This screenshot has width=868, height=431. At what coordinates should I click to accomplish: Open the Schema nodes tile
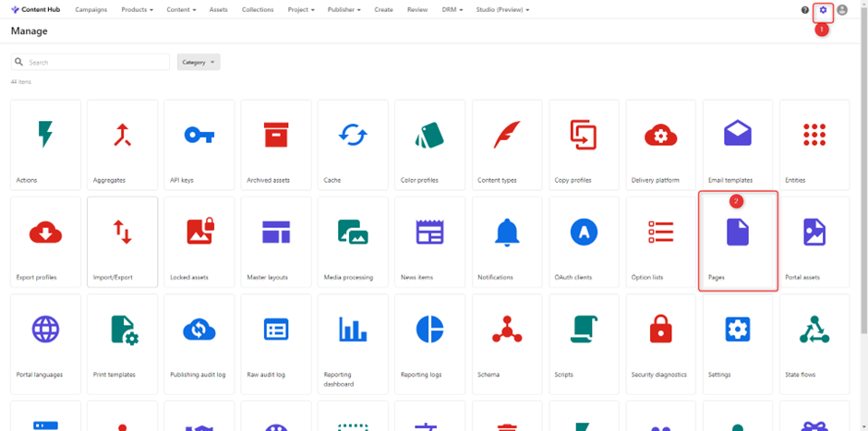click(507, 344)
